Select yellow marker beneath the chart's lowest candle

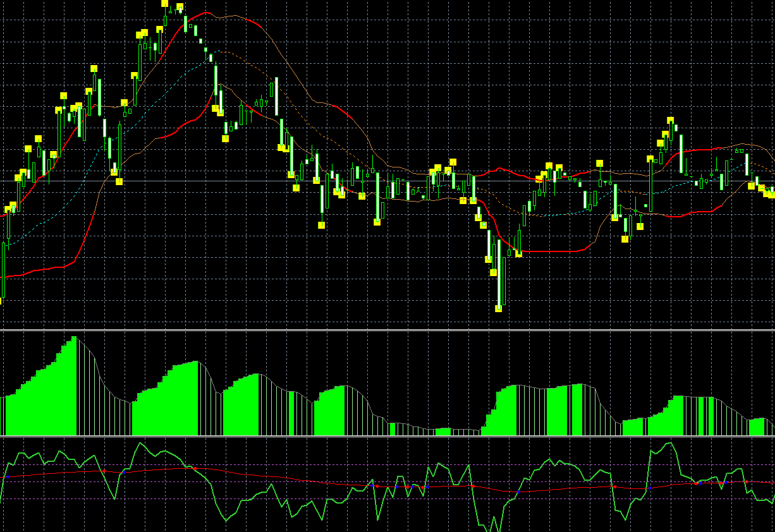click(x=498, y=309)
